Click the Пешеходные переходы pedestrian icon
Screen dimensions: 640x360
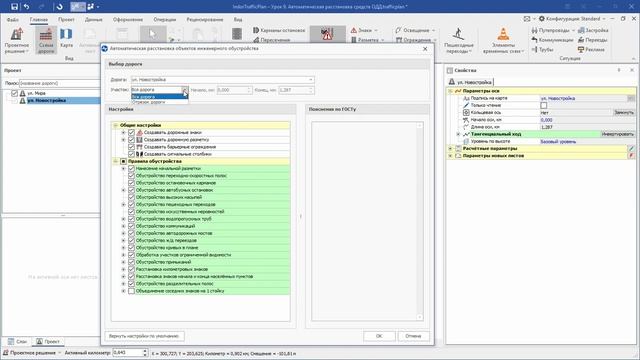[x=458, y=40]
